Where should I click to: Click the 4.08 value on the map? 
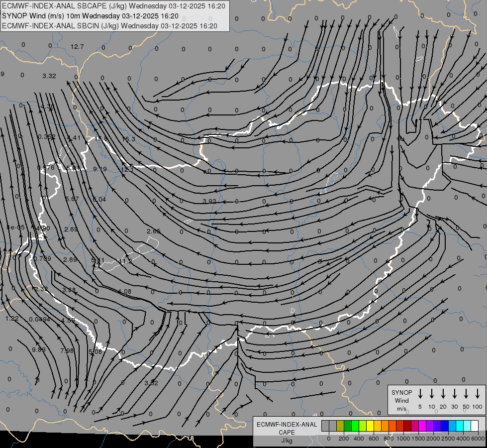coord(124,292)
